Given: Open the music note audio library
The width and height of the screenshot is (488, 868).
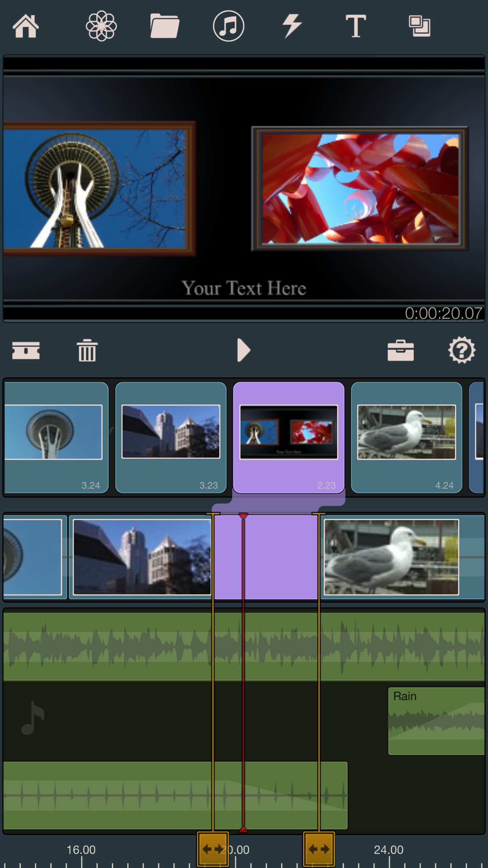Looking at the screenshot, I should 228,26.
